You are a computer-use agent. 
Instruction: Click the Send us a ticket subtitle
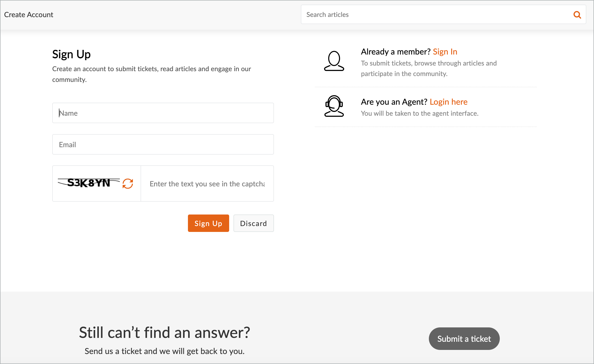(164, 351)
